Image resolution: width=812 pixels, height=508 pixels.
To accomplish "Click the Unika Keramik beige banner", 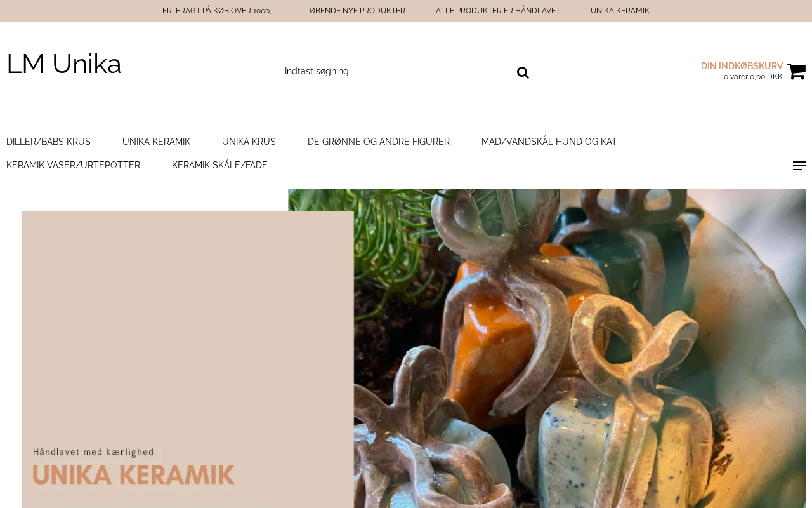I will pos(187,359).
